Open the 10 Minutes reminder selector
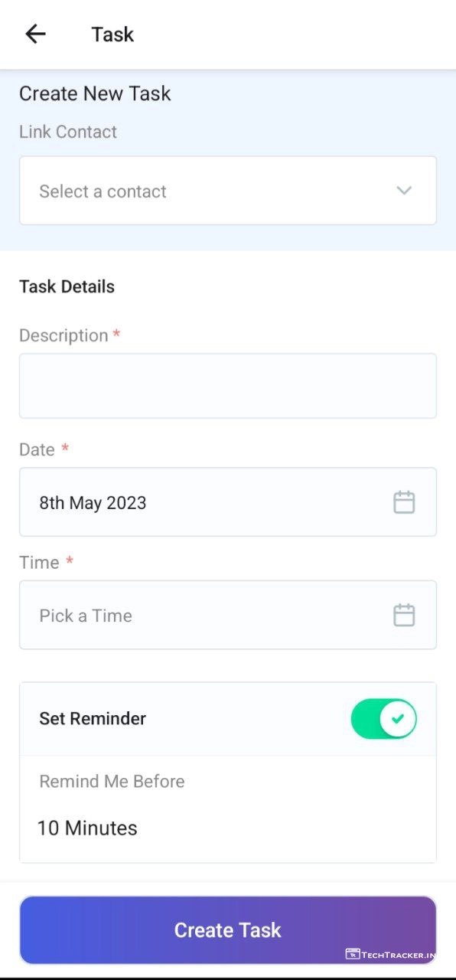This screenshot has width=456, height=980. click(x=87, y=828)
